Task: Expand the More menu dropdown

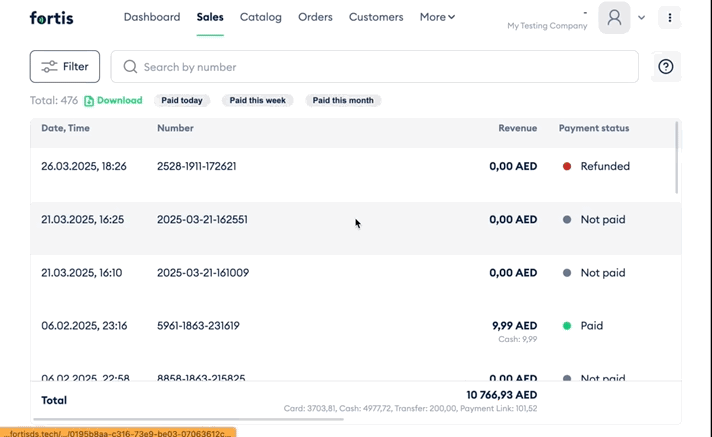Action: point(437,17)
